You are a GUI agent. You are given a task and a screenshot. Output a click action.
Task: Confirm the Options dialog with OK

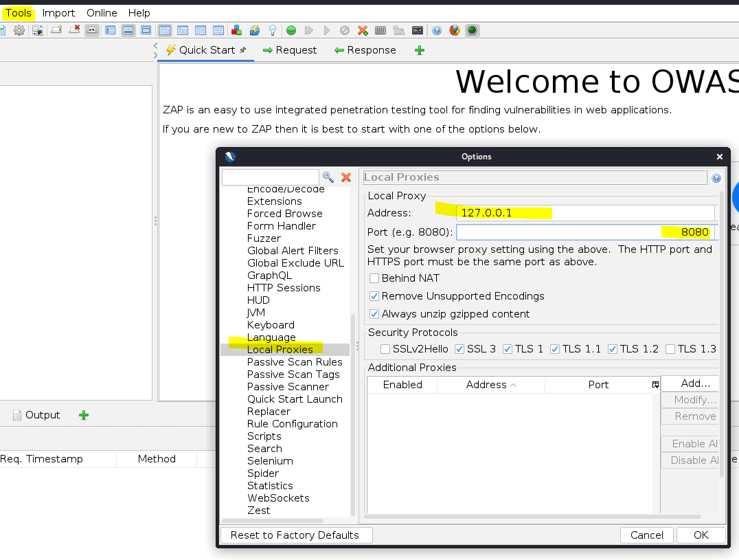[x=701, y=535]
